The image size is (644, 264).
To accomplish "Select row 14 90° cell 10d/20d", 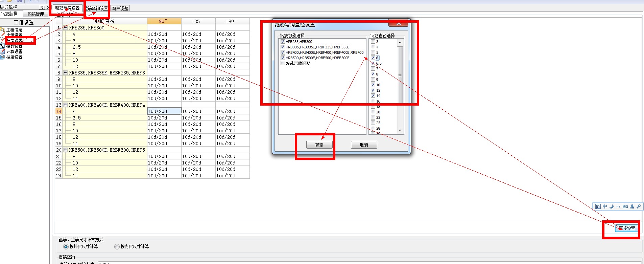I will (164, 111).
